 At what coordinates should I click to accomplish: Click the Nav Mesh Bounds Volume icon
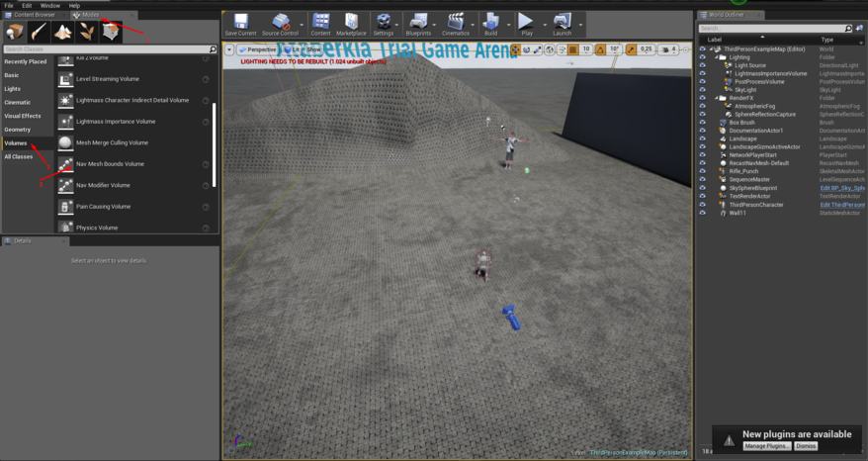pos(65,164)
